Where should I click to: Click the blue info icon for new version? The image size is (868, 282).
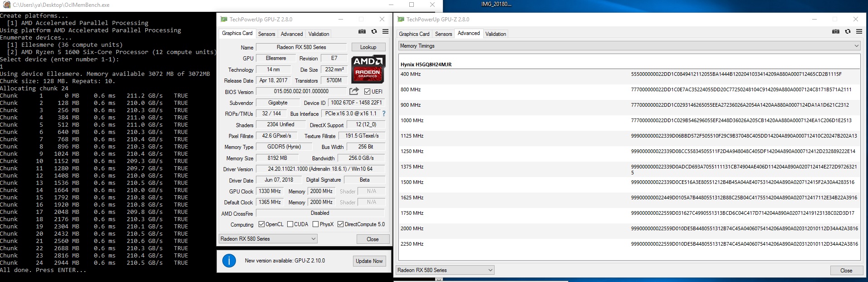pos(229,261)
